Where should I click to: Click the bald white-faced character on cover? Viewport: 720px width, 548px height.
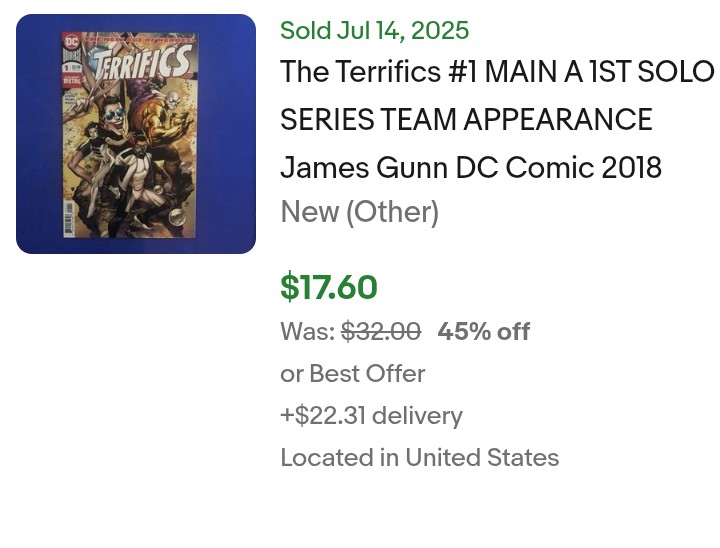(x=171, y=100)
